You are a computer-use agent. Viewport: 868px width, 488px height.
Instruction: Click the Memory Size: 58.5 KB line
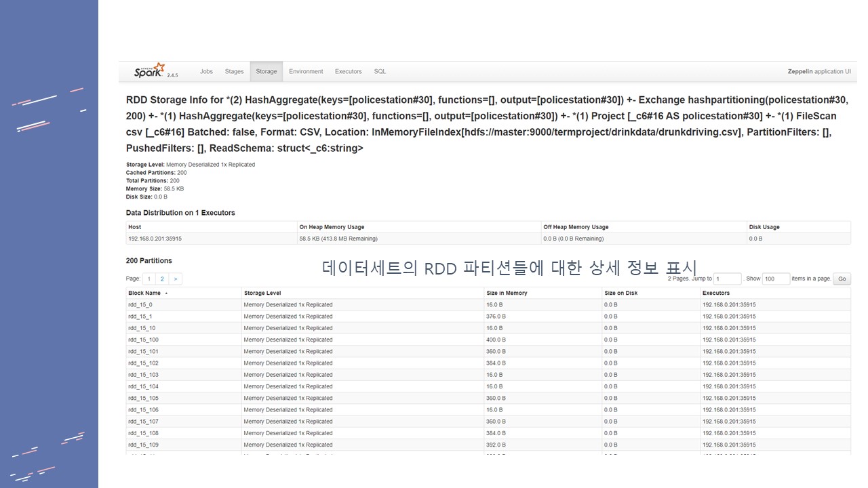(155, 189)
